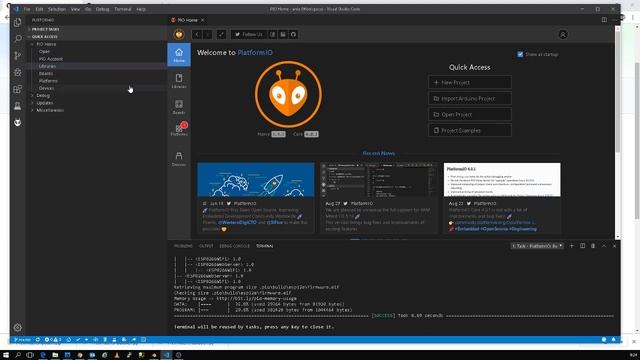
Task: Click the Project Examples button
Action: [x=470, y=131]
